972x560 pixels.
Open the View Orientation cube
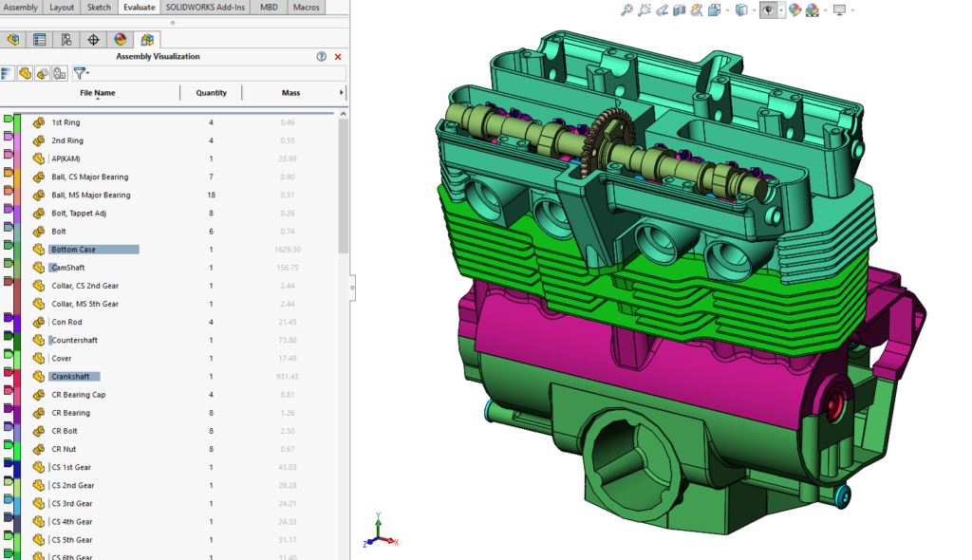(714, 9)
